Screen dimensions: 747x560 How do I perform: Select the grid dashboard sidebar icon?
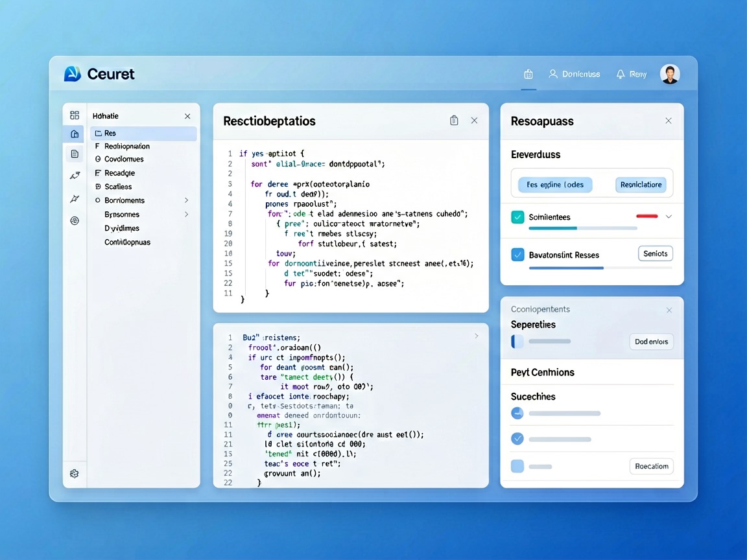click(x=75, y=115)
